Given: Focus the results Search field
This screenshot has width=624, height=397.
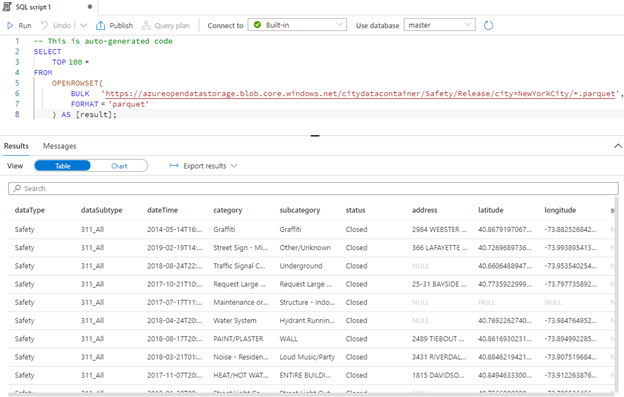Looking at the screenshot, I should (x=313, y=189).
